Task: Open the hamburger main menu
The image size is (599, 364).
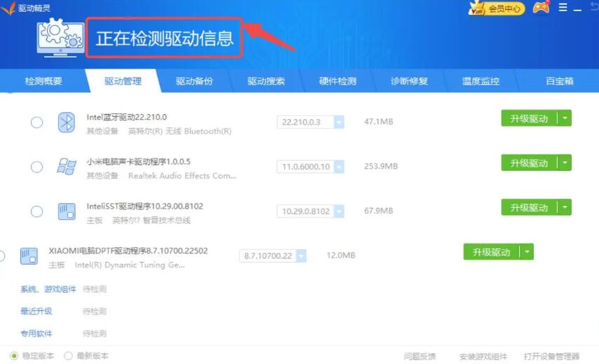Action: click(563, 7)
